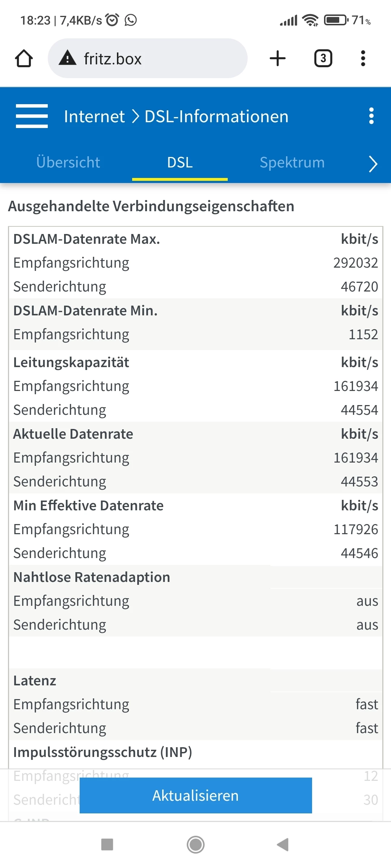Select the DSL tab
The height and width of the screenshot is (868, 391).
pyautogui.click(x=180, y=162)
